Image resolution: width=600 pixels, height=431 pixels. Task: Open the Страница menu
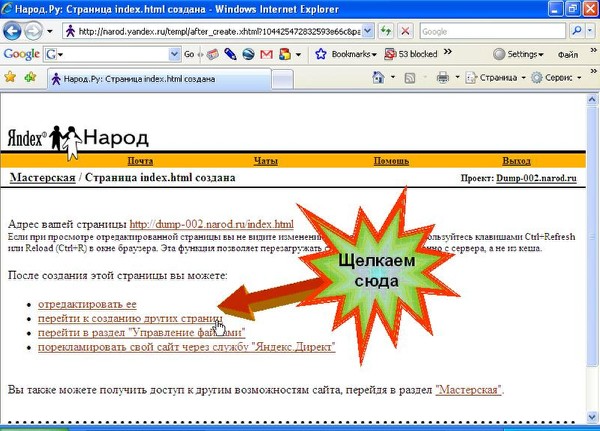(x=495, y=78)
